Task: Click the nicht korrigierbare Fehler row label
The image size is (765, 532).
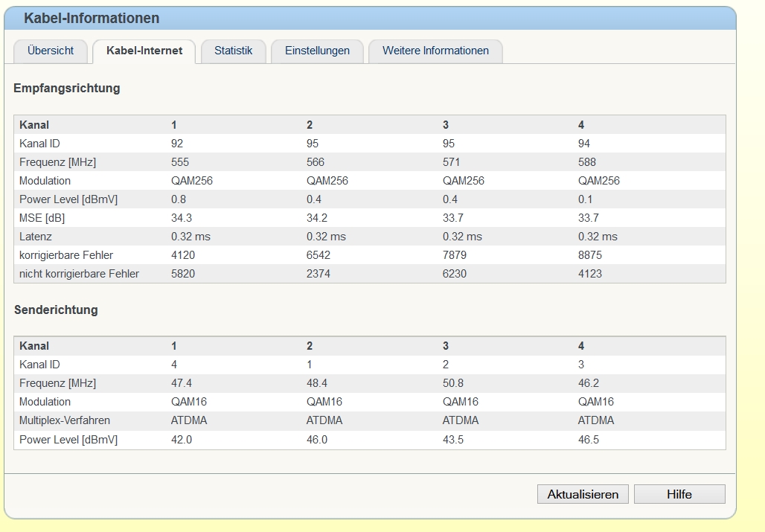Action: click(x=79, y=274)
